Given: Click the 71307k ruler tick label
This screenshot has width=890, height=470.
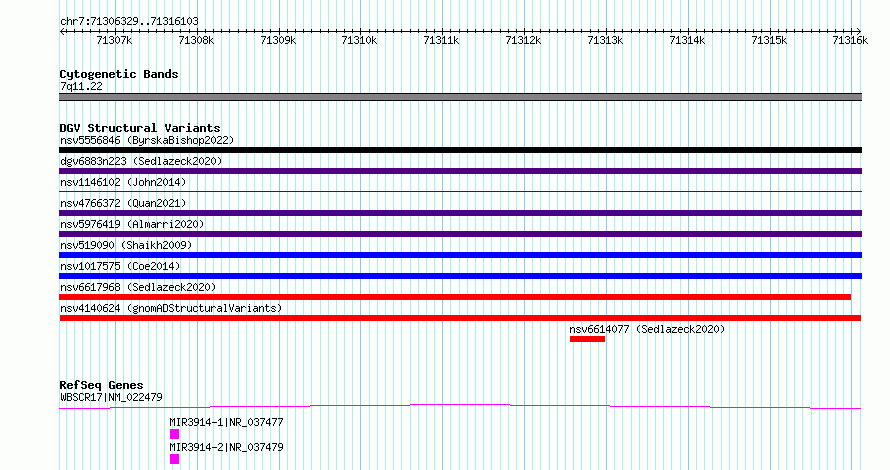Looking at the screenshot, I should (x=114, y=40).
